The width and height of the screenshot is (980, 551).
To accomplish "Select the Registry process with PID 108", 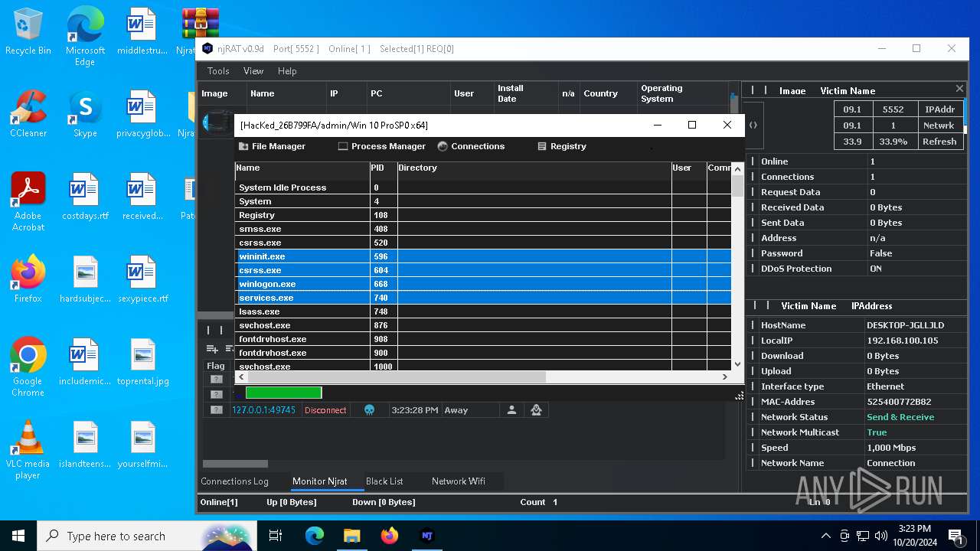I will click(x=483, y=215).
